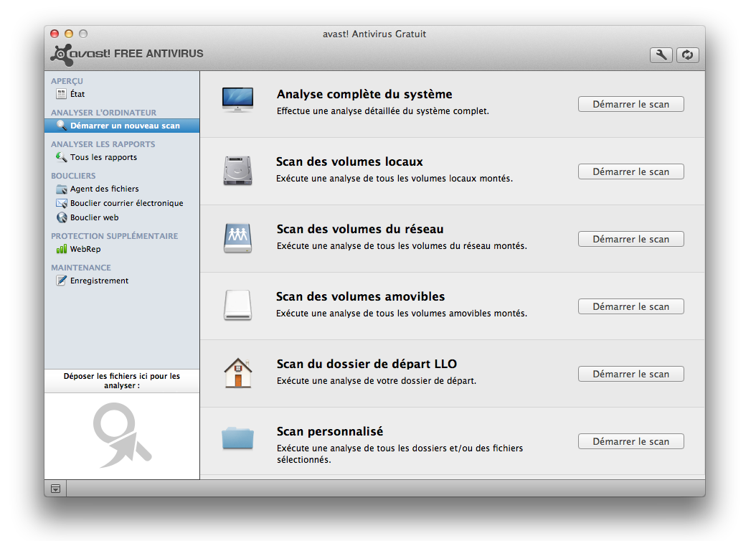Select Démarrer un nouveau scan in sidebar
Image resolution: width=756 pixels, height=541 pixels.
click(x=122, y=126)
